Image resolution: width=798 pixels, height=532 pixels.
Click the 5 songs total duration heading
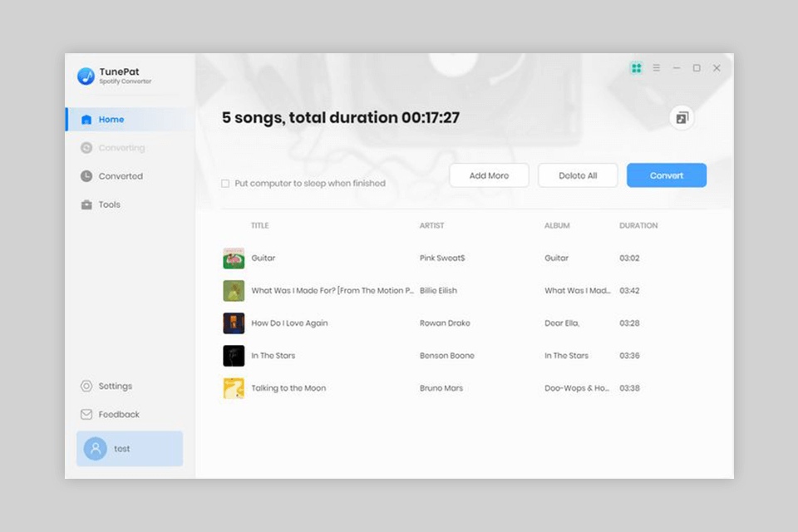pos(341,117)
